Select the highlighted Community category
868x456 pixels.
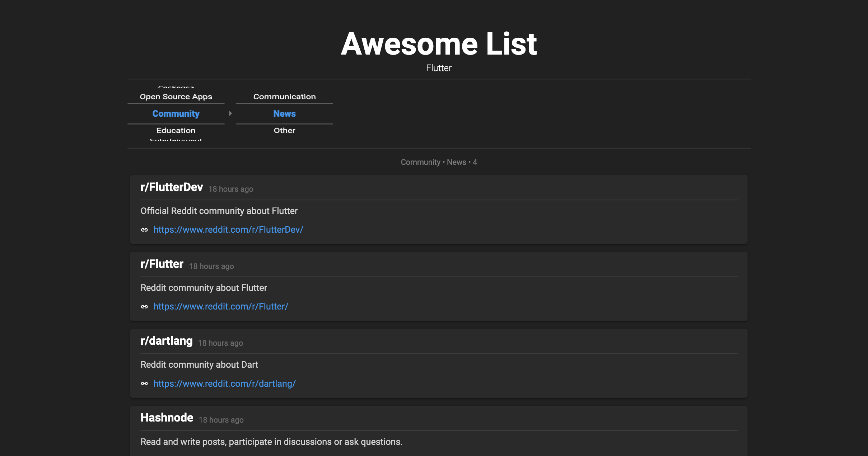click(x=176, y=114)
